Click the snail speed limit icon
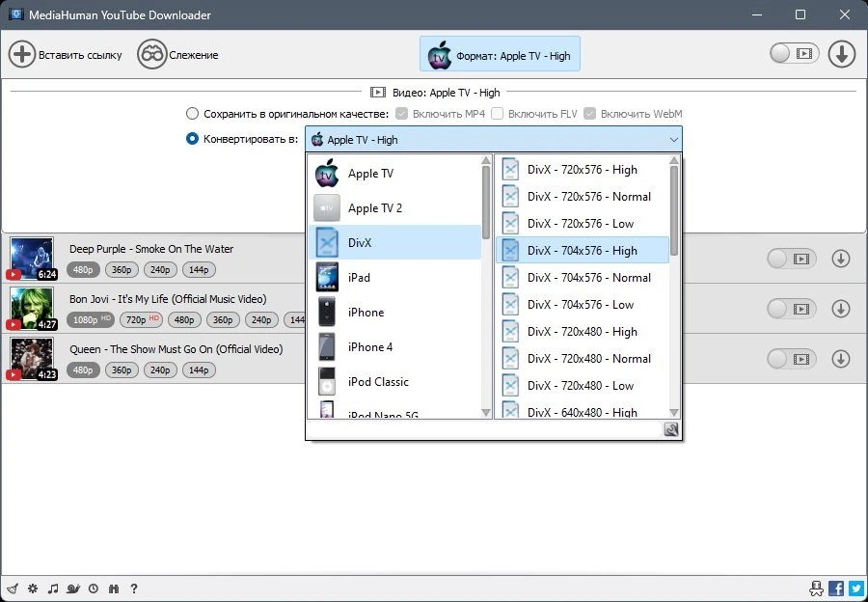 click(73, 588)
